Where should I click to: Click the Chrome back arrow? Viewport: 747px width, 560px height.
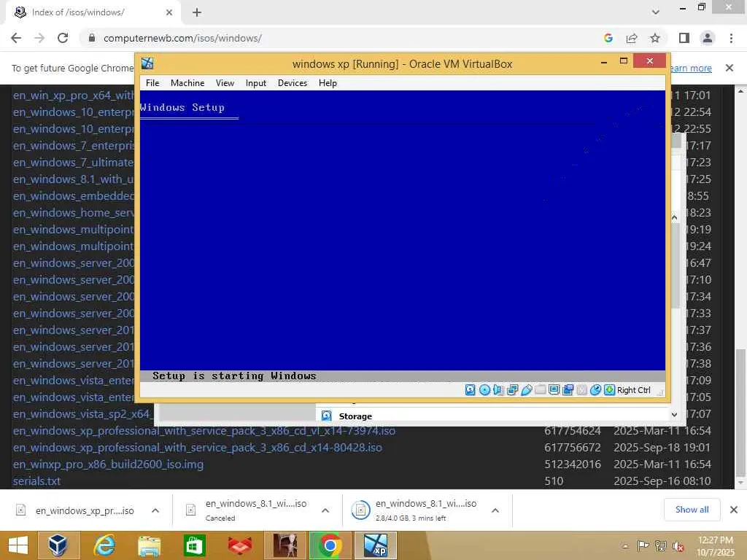16,38
